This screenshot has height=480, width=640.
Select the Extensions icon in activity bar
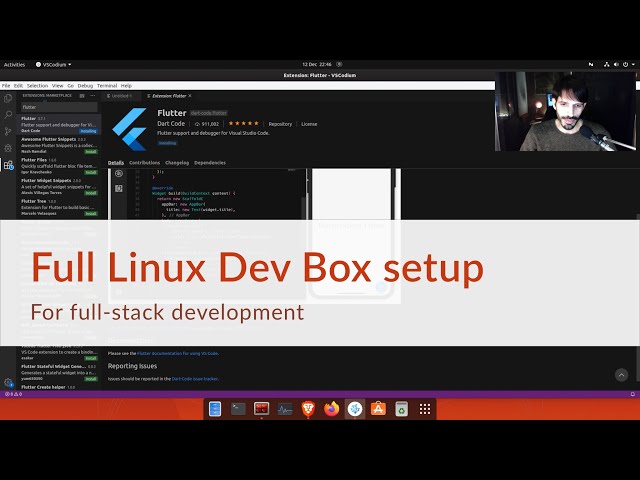(x=8, y=165)
